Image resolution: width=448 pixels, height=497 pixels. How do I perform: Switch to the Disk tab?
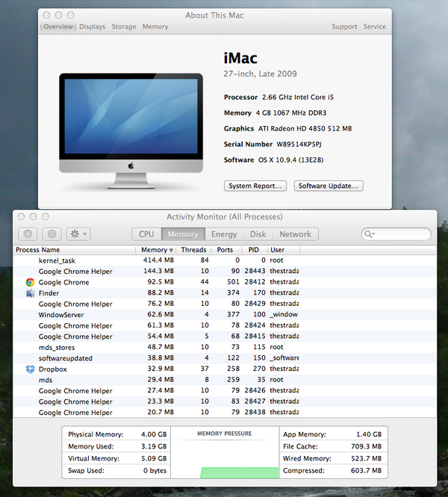click(x=258, y=234)
